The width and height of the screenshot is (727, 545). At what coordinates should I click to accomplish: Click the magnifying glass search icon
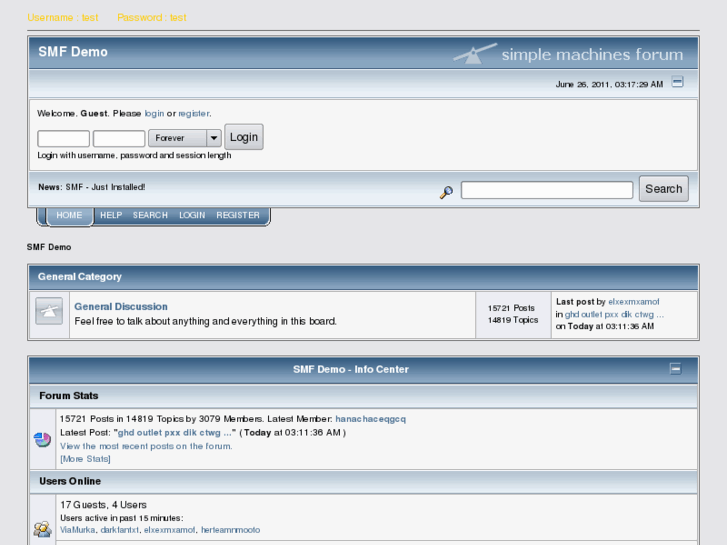[x=446, y=192]
